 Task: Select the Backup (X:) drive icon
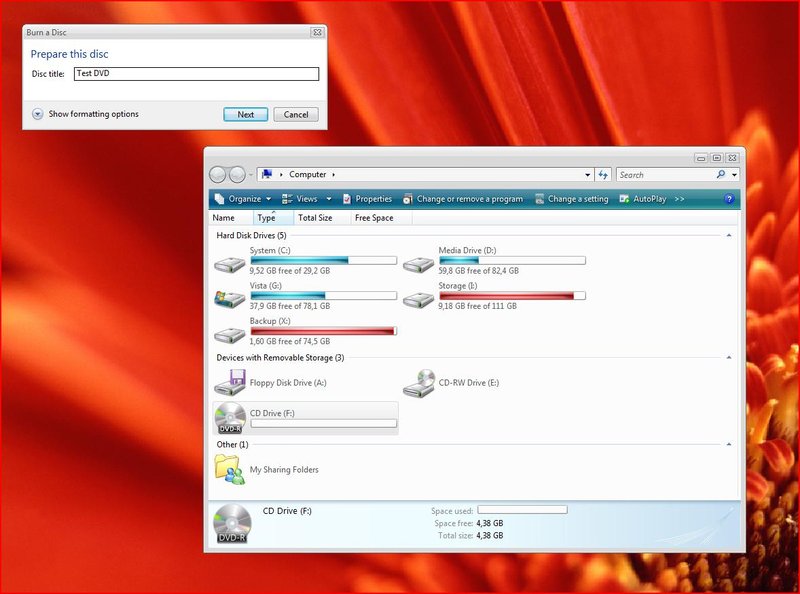click(230, 335)
